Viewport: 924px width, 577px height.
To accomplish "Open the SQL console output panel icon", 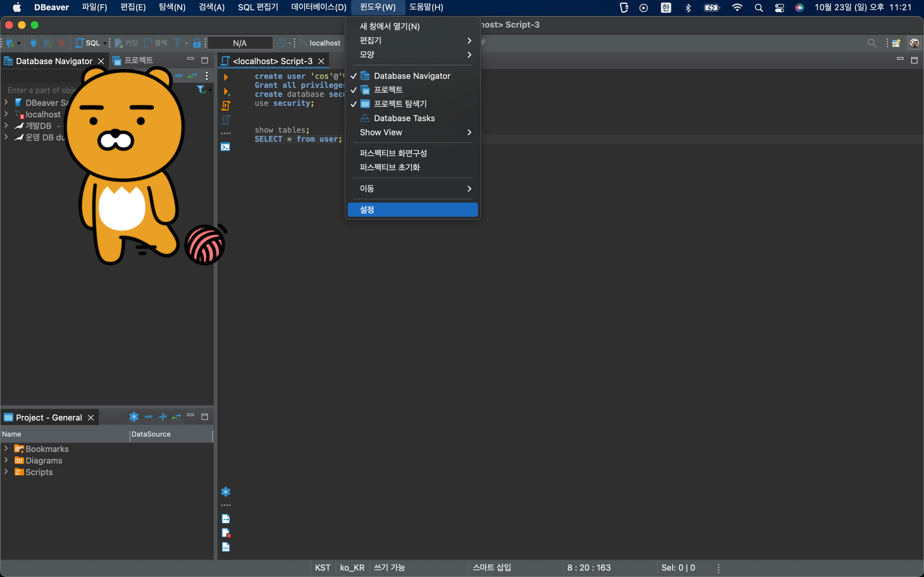I will (225, 147).
